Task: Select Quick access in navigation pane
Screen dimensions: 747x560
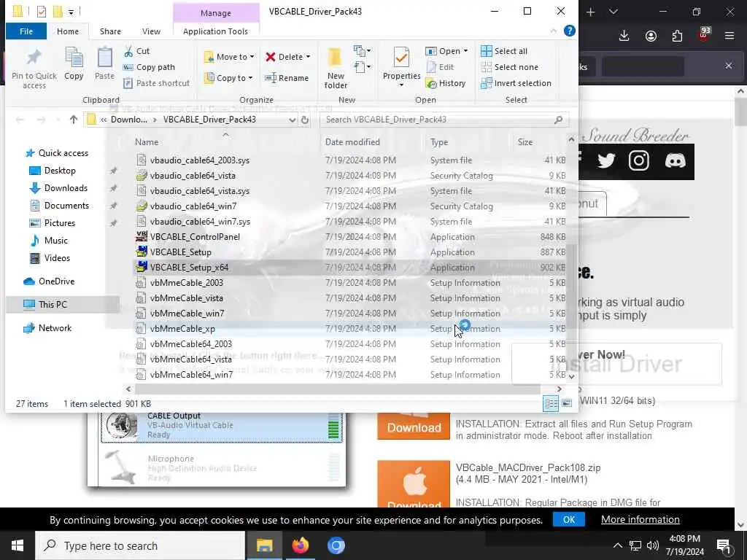Action: point(57,153)
